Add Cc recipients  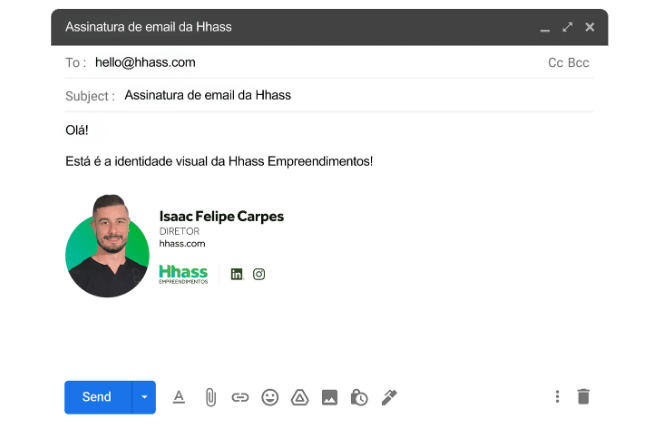click(x=556, y=63)
